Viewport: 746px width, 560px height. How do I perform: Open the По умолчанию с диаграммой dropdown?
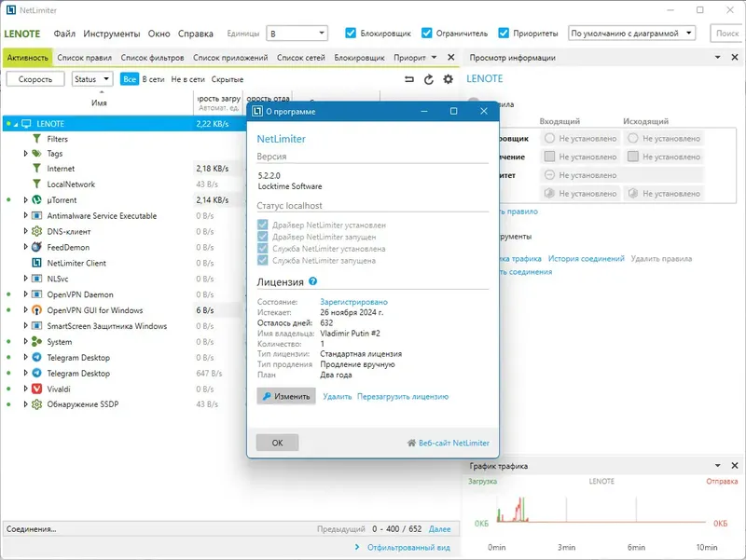631,34
